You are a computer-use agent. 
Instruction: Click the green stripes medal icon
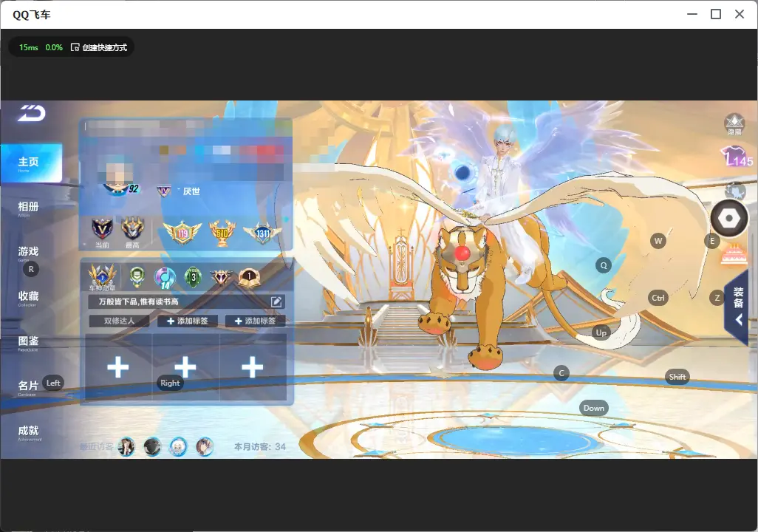click(x=137, y=276)
